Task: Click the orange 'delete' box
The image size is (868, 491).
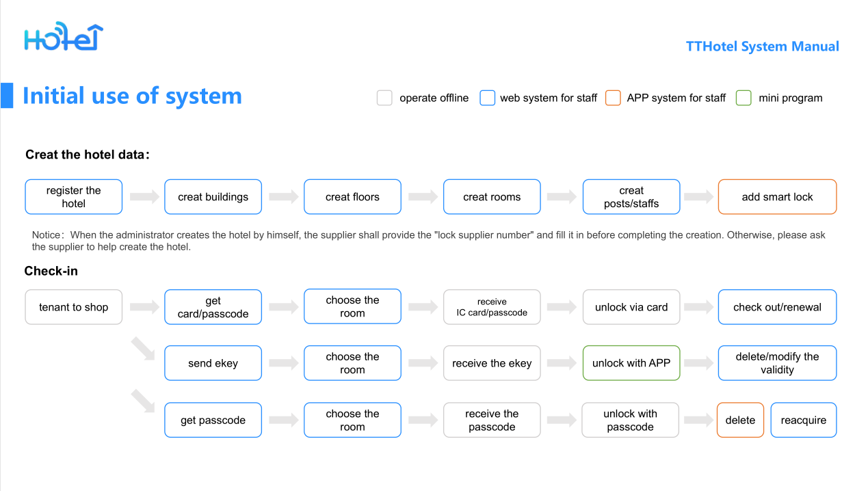Action: click(x=740, y=420)
